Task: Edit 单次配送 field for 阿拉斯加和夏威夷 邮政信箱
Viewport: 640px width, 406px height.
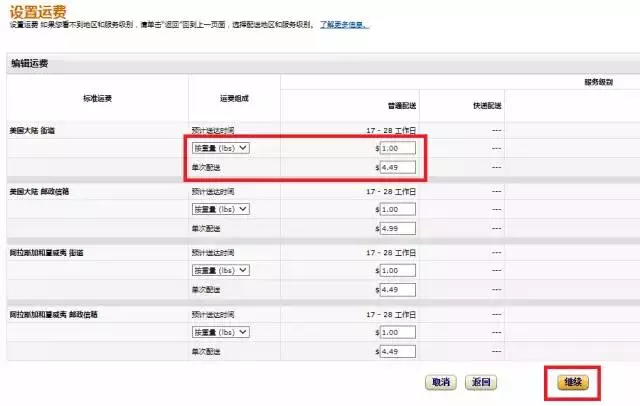Action: coord(398,351)
